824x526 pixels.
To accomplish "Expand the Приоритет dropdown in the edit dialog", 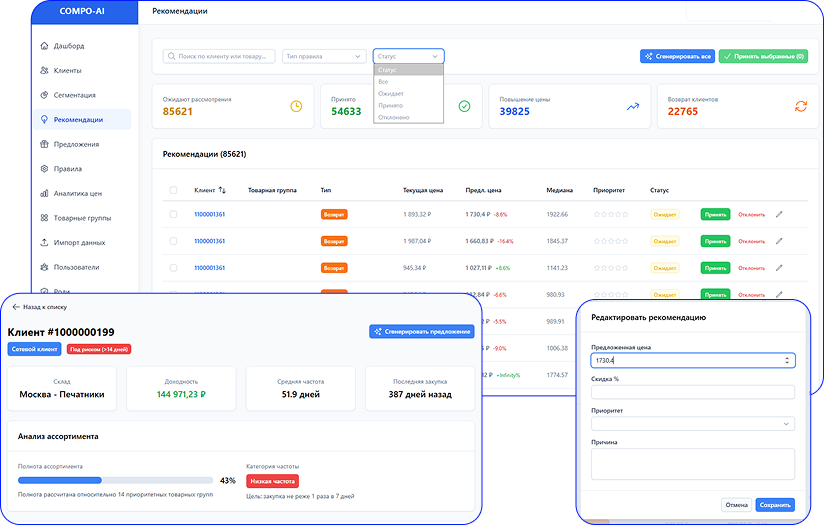I will point(693,424).
